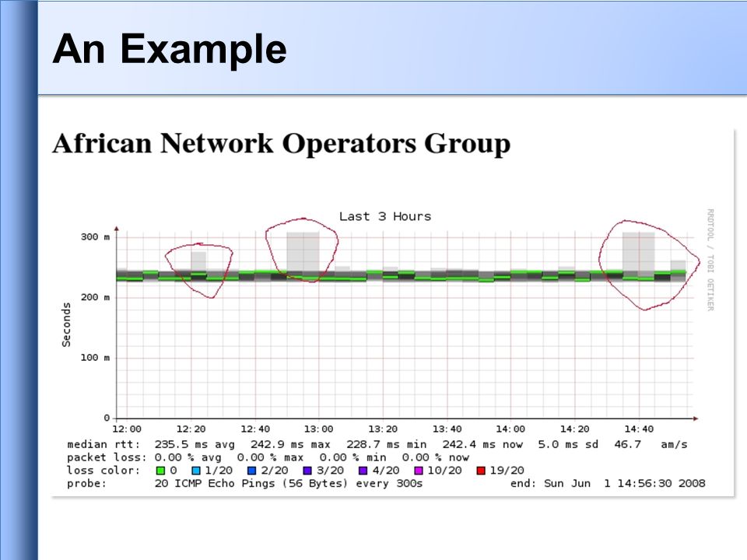747x560 pixels.
Task: Click the indigo 3/20 loss swatch
Action: [x=307, y=471]
